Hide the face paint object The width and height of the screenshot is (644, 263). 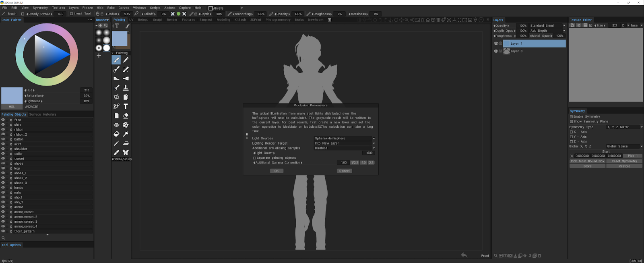point(3,120)
